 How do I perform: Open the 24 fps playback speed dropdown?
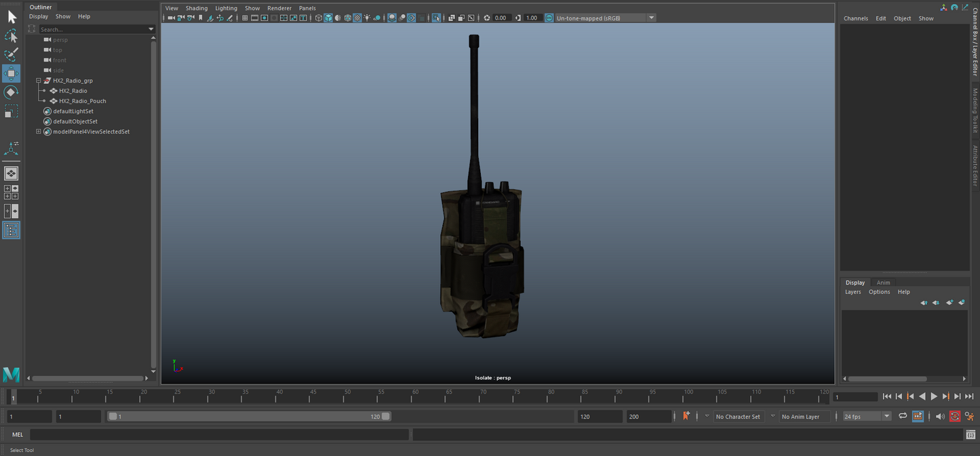click(886, 416)
